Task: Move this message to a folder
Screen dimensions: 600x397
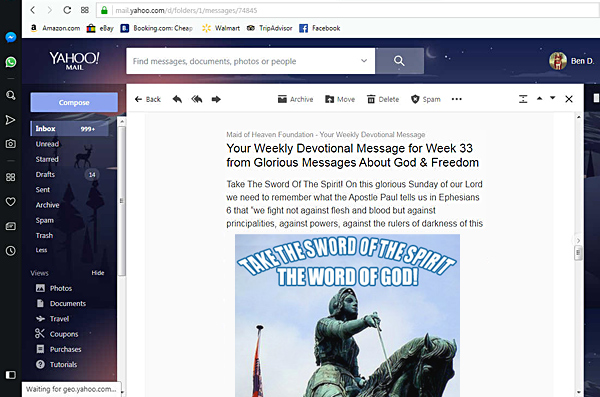Action: coord(340,99)
